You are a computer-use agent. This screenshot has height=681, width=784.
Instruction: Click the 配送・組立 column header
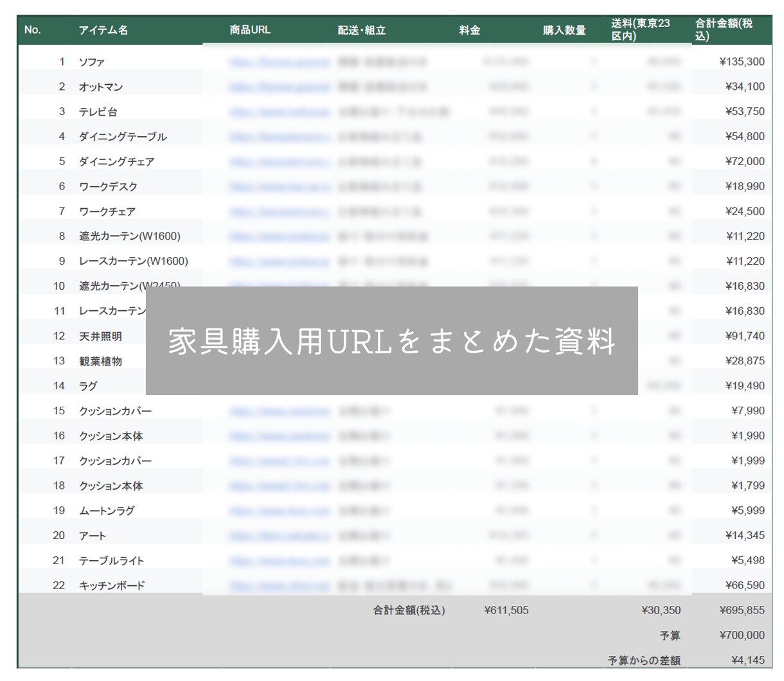[x=362, y=30]
